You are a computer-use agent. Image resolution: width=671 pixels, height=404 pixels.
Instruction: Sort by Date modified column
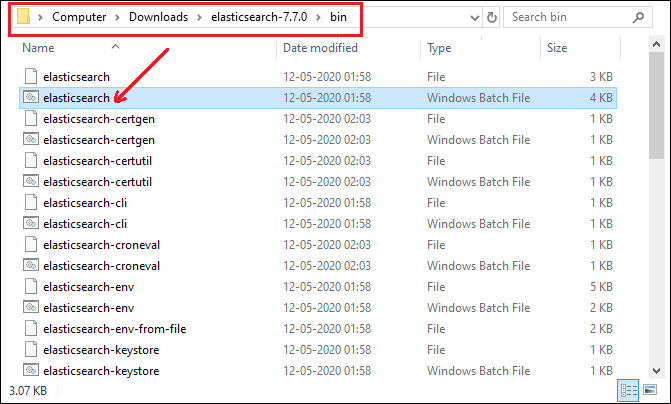(x=320, y=48)
